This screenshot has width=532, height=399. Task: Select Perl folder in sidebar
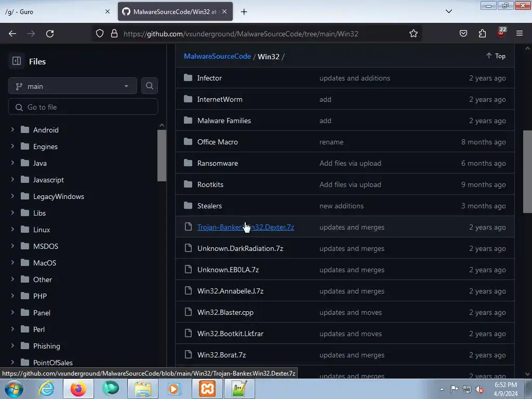(x=38, y=329)
